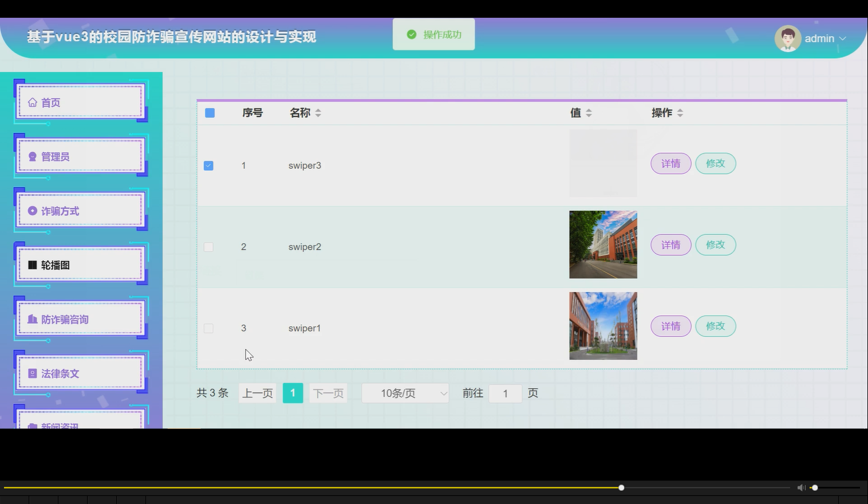Click 详情 button for swiper2
Image resolution: width=868 pixels, height=504 pixels.
[x=670, y=245]
